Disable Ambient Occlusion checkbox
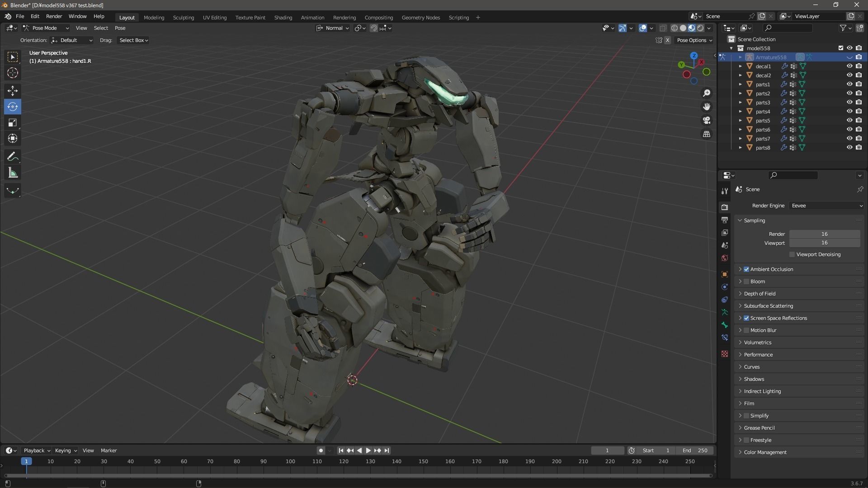The height and width of the screenshot is (488, 868). coord(746,269)
